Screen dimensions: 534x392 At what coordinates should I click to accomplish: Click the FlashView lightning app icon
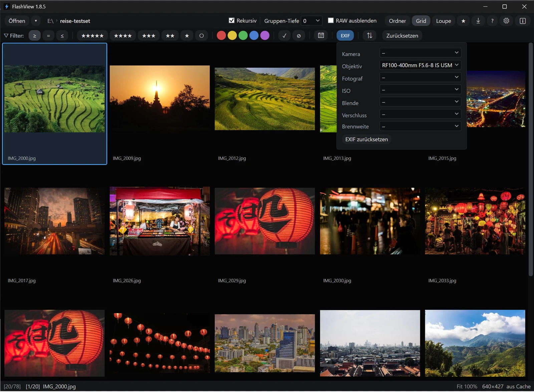7,7
